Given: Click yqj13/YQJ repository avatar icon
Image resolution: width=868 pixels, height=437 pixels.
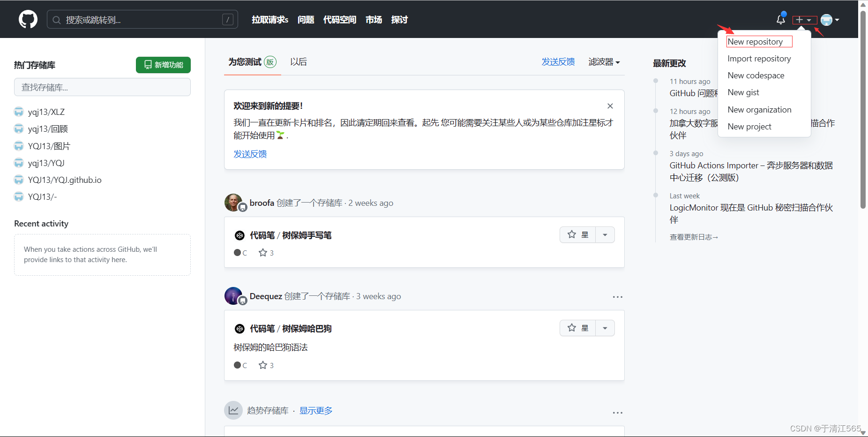Looking at the screenshot, I should 19,163.
